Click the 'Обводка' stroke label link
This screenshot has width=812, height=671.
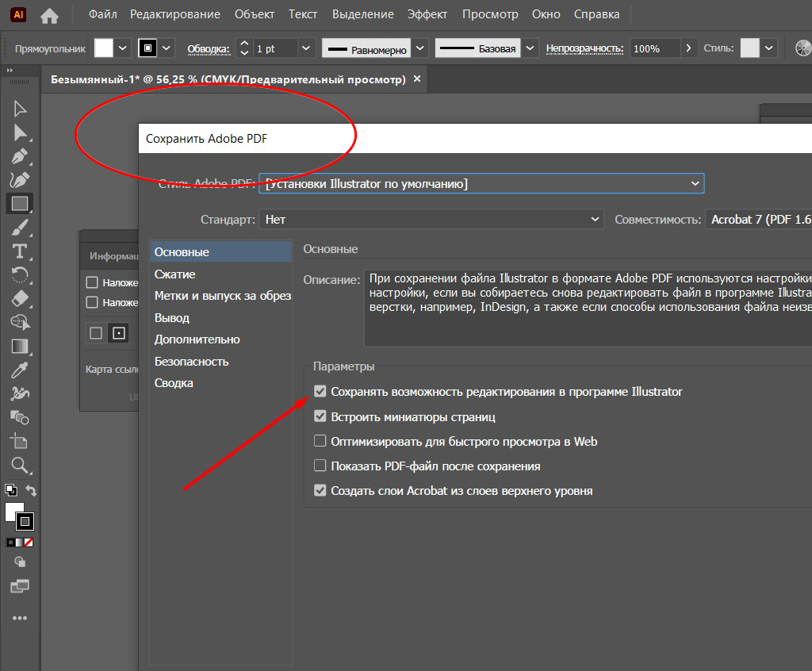point(208,49)
